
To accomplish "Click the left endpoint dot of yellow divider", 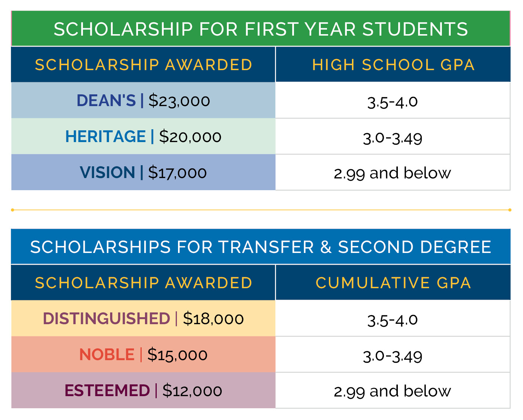I will click(12, 210).
